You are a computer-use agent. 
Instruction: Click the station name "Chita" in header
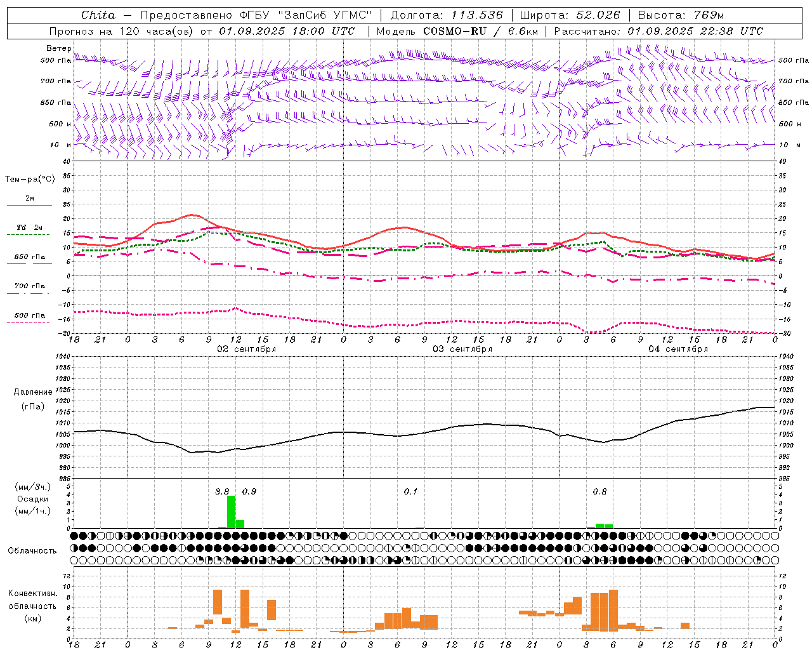point(98,15)
